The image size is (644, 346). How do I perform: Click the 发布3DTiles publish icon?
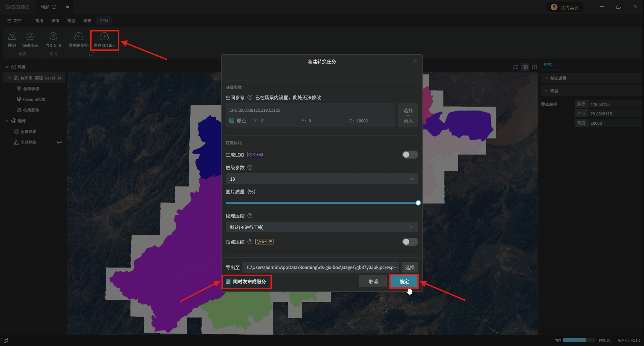click(104, 36)
